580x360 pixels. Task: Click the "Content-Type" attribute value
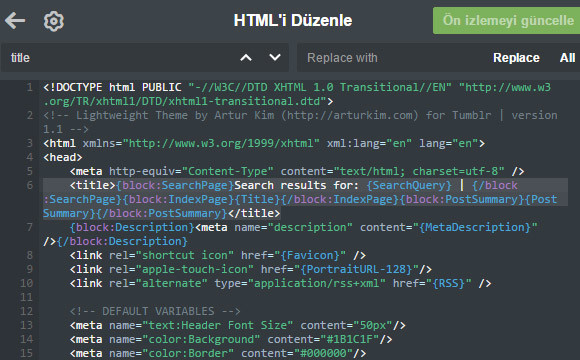click(228, 171)
